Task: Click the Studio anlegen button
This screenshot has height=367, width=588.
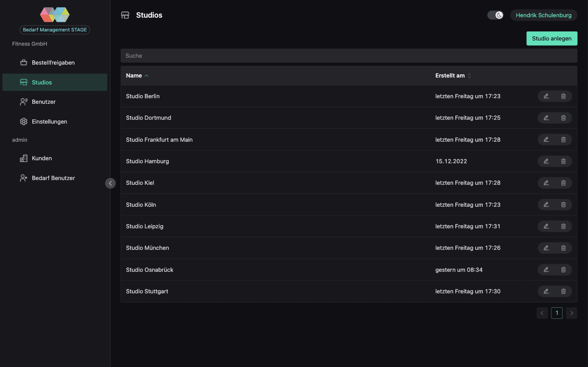Action: (552, 38)
